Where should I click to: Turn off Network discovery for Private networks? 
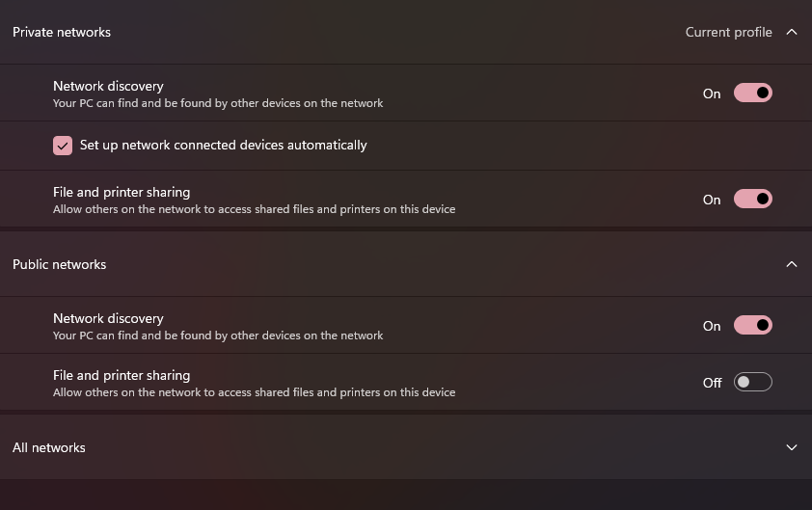(x=753, y=94)
